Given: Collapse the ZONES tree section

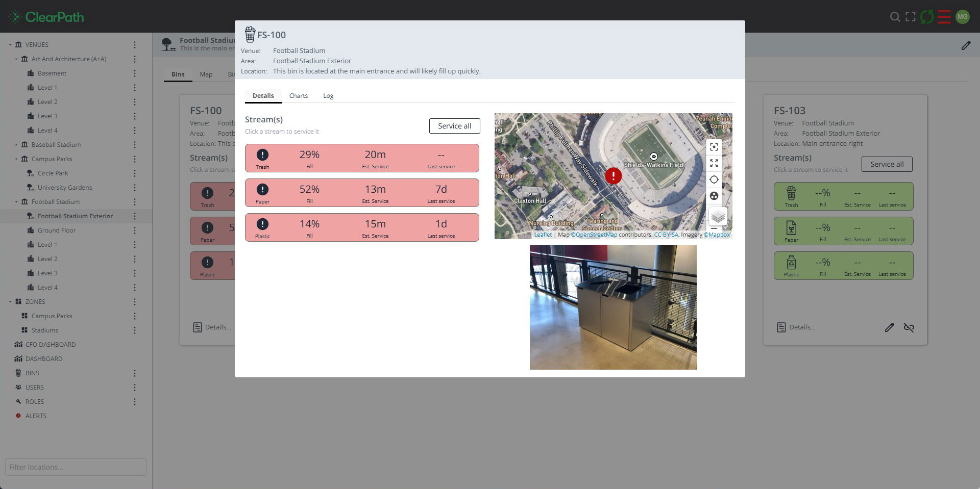Looking at the screenshot, I should (10, 302).
